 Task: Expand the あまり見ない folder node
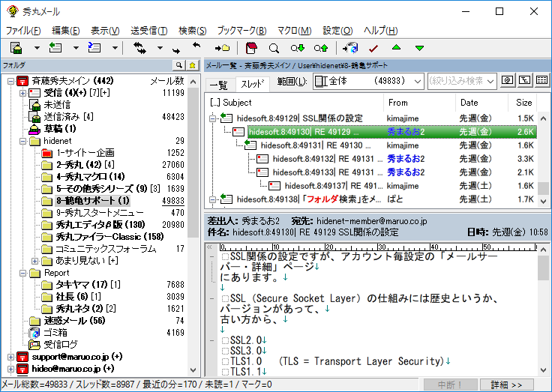[35, 261]
